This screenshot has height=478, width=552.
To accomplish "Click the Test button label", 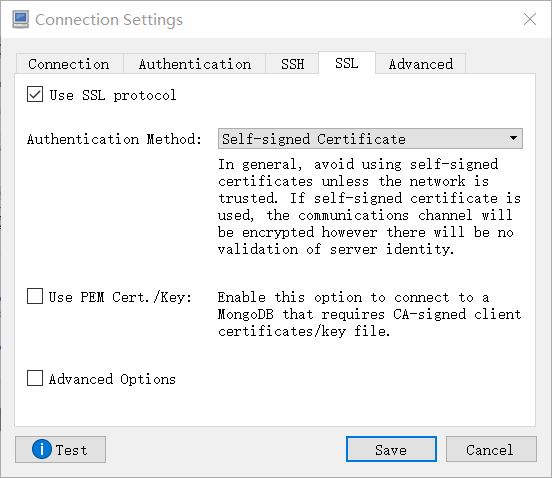I will click(x=71, y=450).
